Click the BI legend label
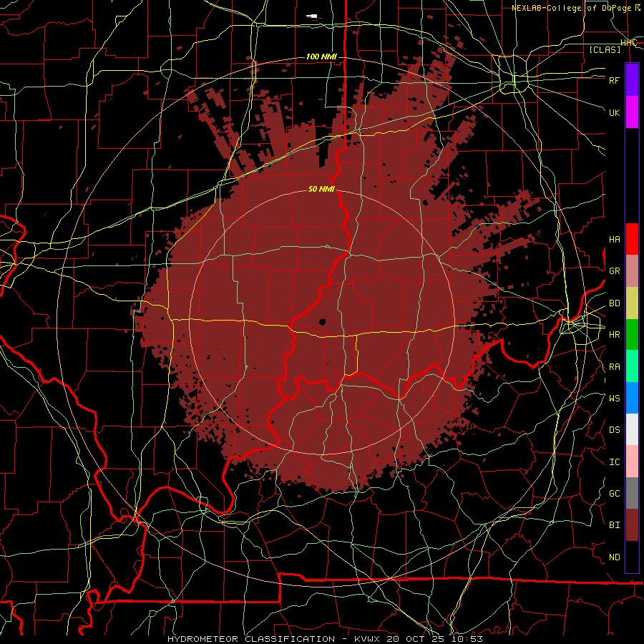The image size is (644, 644). (614, 525)
